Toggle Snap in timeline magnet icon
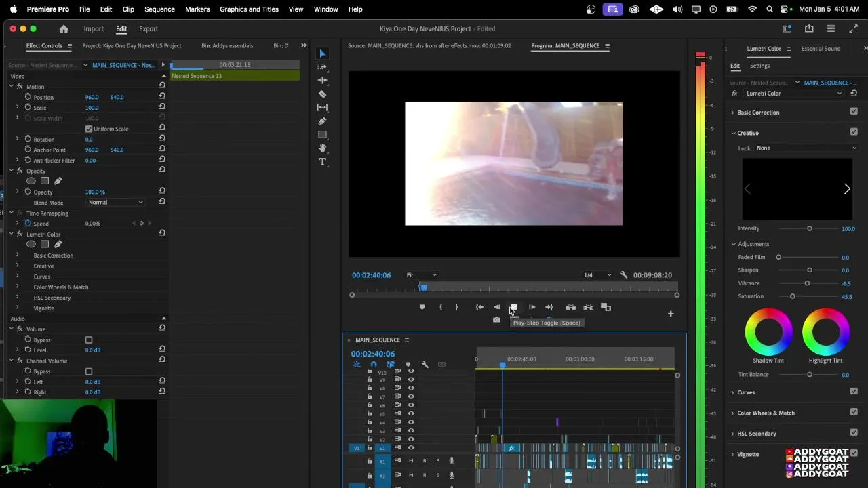 click(373, 365)
